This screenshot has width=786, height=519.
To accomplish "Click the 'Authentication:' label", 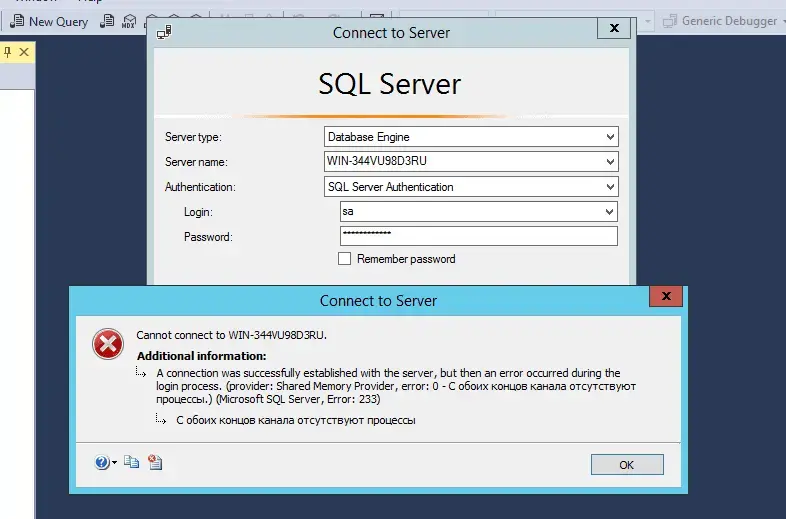I will [x=200, y=187].
